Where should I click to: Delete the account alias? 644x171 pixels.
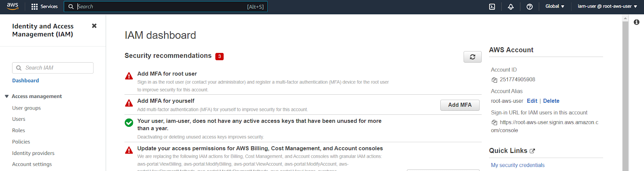[x=551, y=101]
